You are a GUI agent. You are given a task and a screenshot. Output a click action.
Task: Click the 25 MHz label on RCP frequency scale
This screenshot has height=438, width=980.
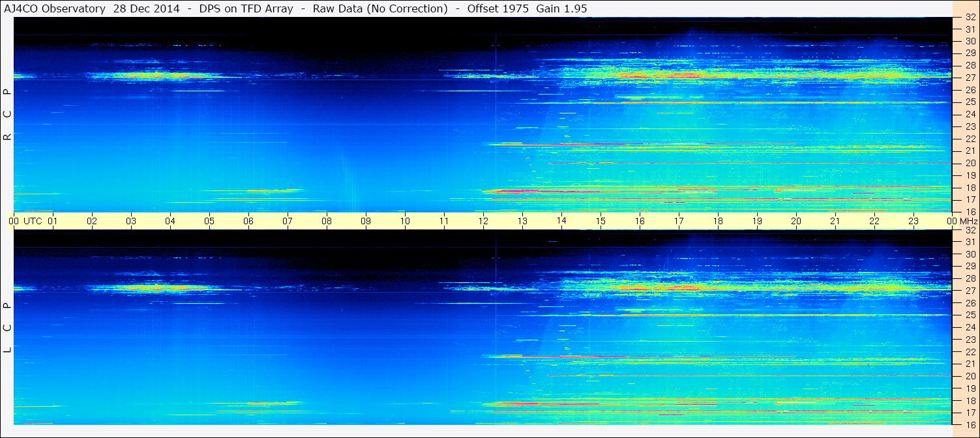point(970,102)
